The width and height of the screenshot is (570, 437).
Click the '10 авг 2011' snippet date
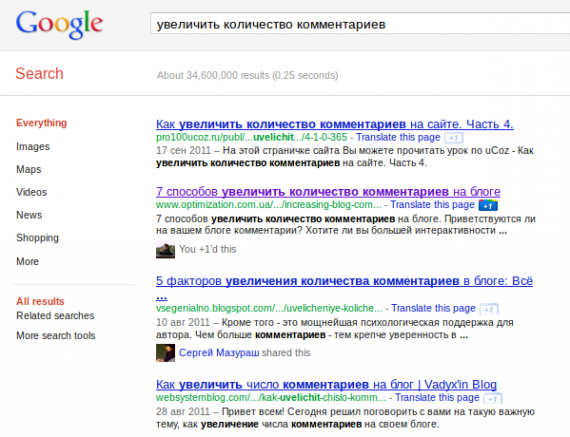pyautogui.click(x=183, y=322)
